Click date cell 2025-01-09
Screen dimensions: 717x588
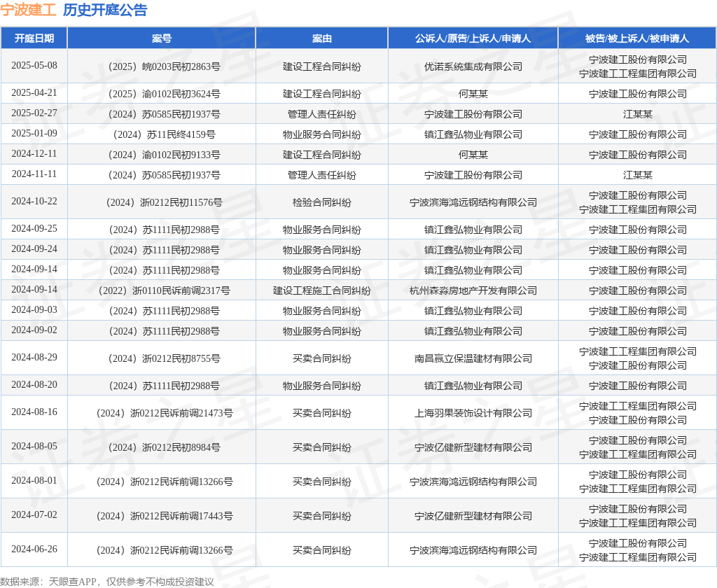34,133
